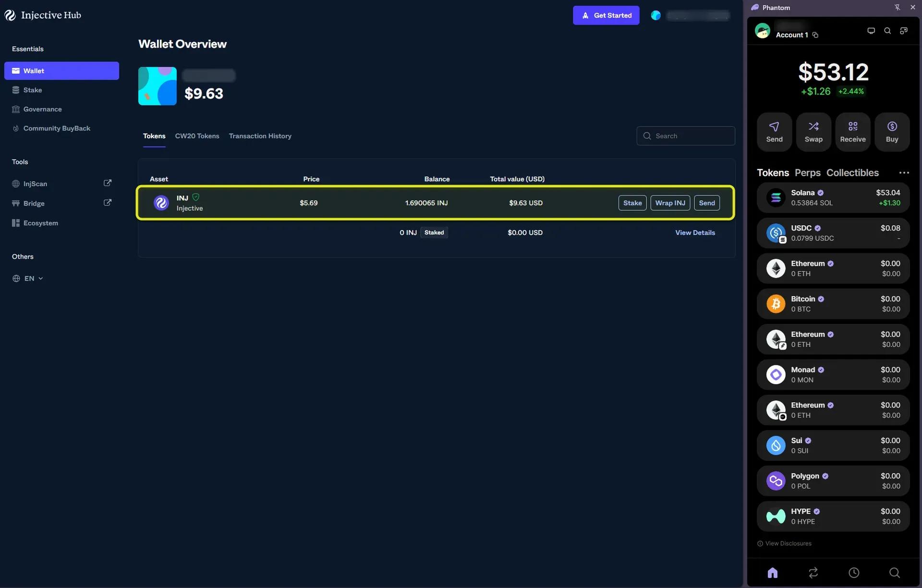Click Send button in INJ row

pos(707,203)
